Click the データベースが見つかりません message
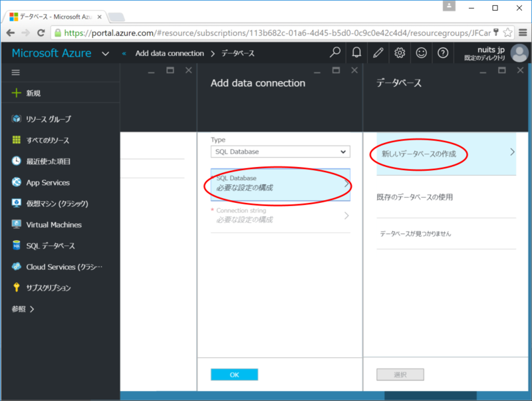The image size is (532, 401). pyautogui.click(x=415, y=233)
